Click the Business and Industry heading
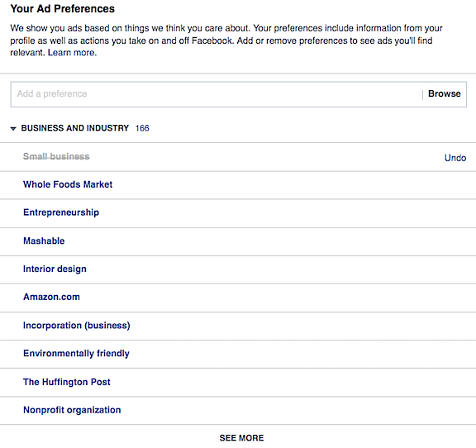 click(74, 128)
